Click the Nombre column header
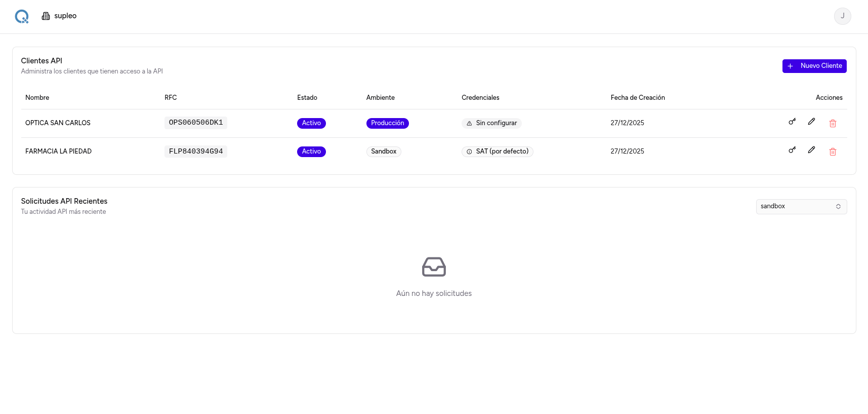The height and width of the screenshot is (414, 868). pos(37,98)
